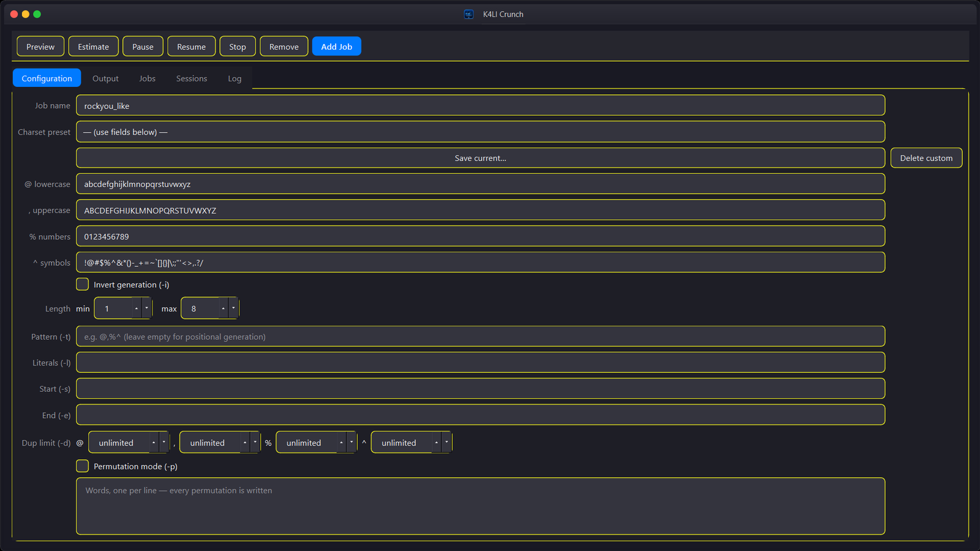980x551 pixels.
Task: Stop the running job
Action: tap(238, 47)
